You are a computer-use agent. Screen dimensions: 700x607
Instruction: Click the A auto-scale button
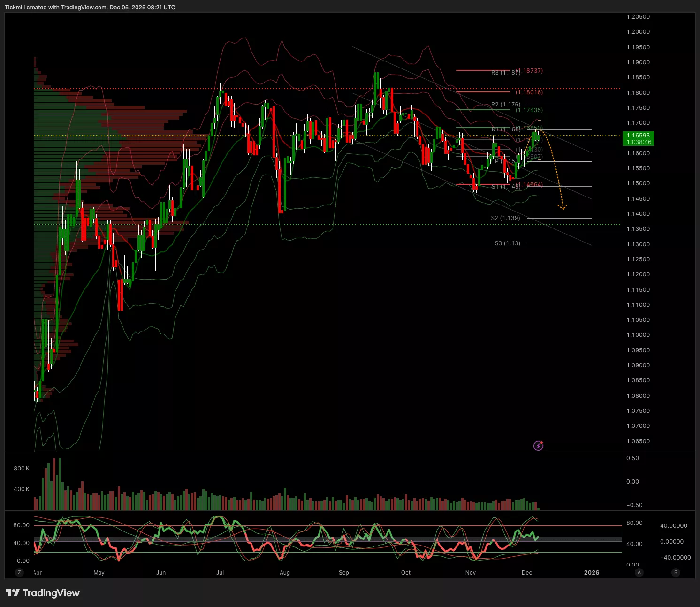click(639, 572)
